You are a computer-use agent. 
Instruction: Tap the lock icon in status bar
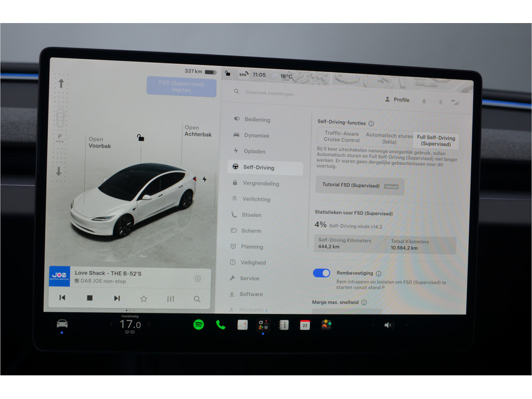(228, 73)
